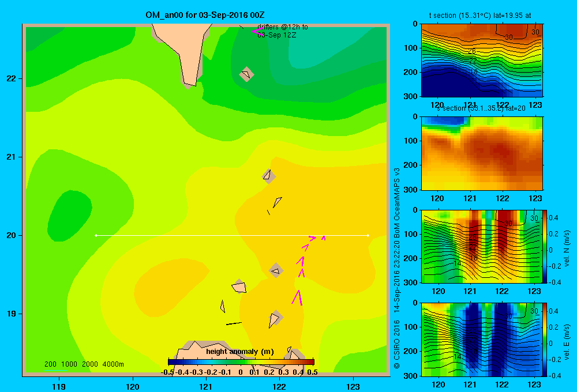Click the map title OM_an00 for 03-Sep-2016 00Z
Screen dimensions: 577x392
click(x=205, y=15)
